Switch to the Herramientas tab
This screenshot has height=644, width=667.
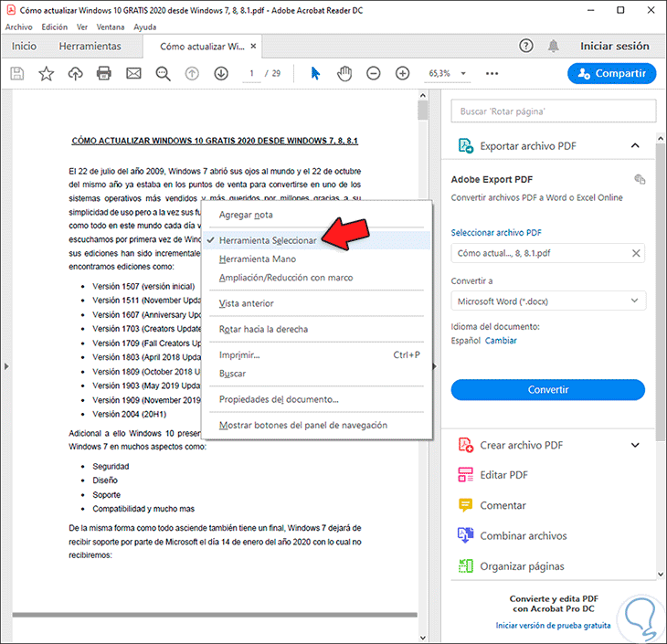tap(90, 46)
